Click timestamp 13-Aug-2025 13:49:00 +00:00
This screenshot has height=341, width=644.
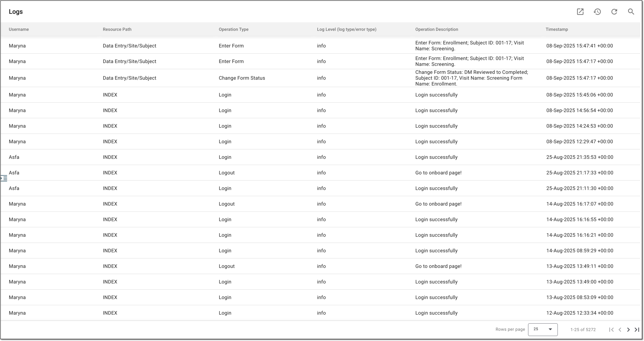point(580,282)
